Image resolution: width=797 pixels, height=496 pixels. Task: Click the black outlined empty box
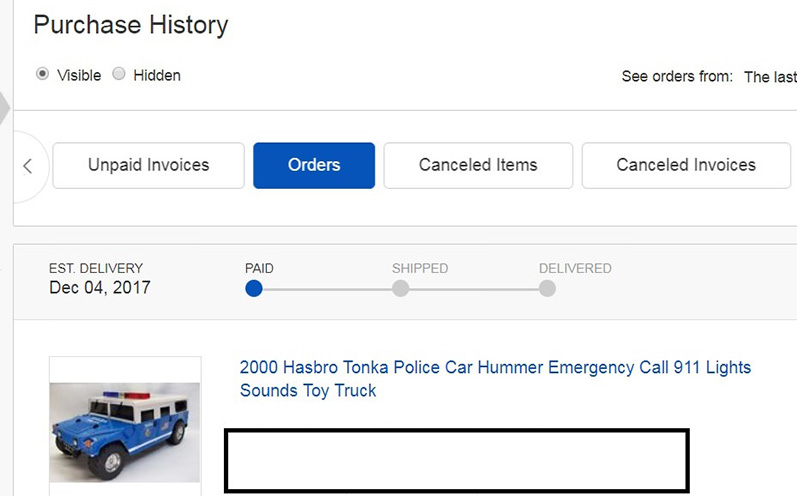456,460
